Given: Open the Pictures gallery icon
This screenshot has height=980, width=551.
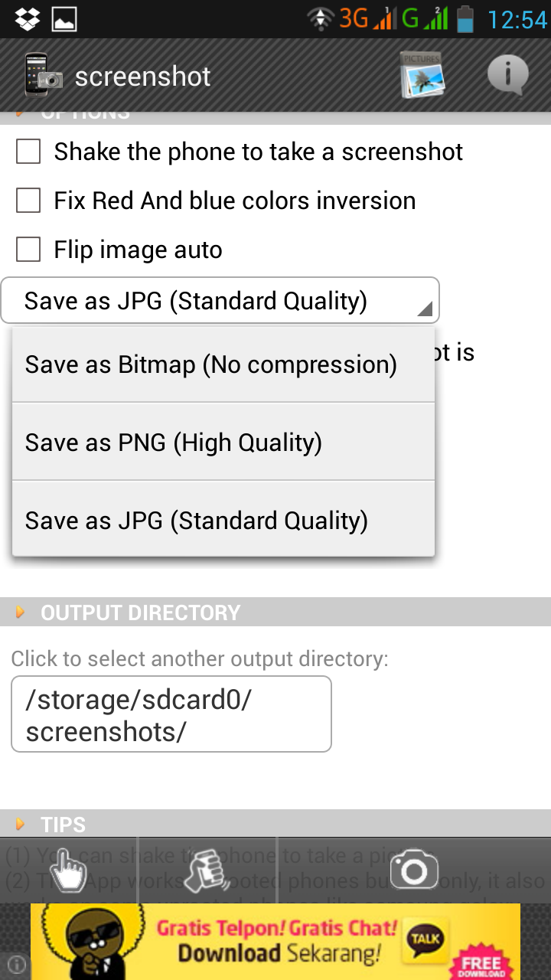Looking at the screenshot, I should point(422,76).
